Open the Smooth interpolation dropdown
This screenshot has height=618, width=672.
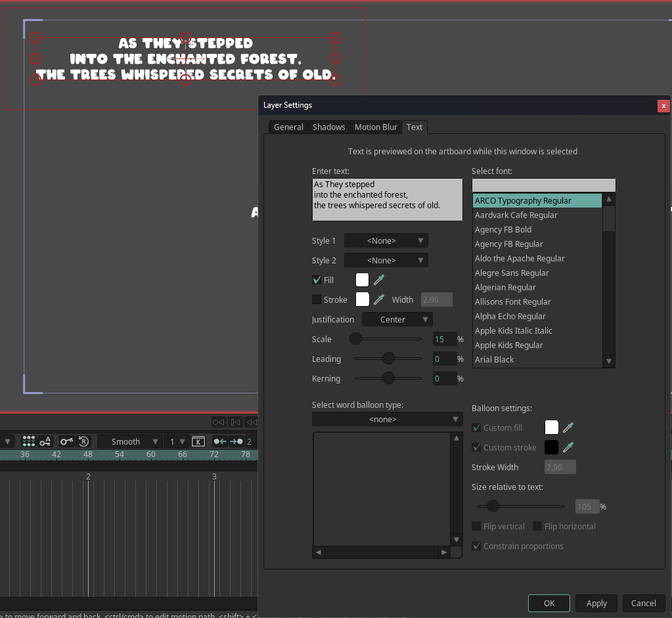click(129, 441)
